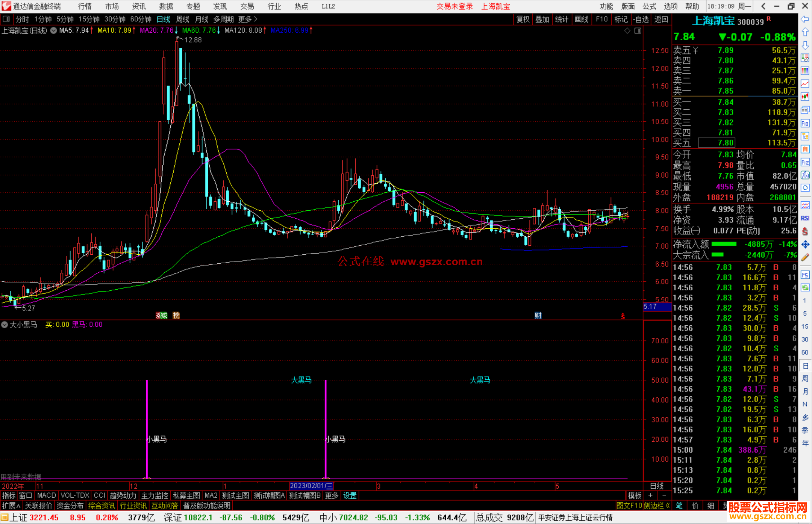
Task: Open the f(x) formula manager icon
Action: pos(805,175)
